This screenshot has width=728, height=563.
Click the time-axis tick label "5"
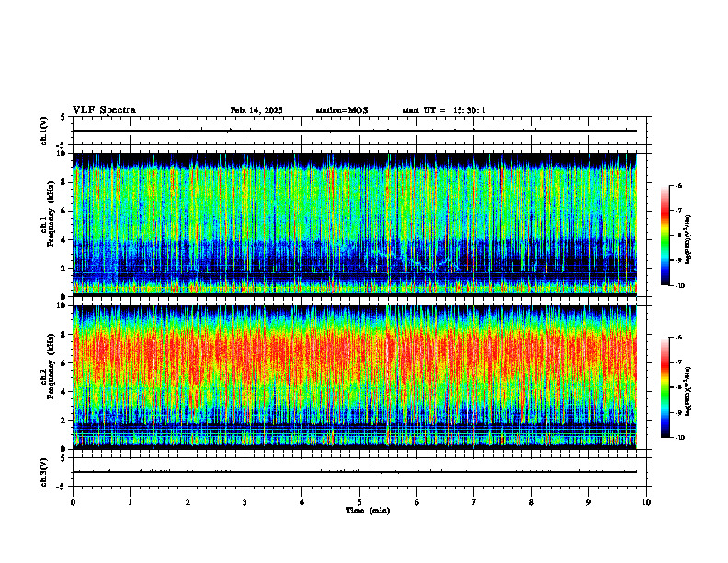359,502
